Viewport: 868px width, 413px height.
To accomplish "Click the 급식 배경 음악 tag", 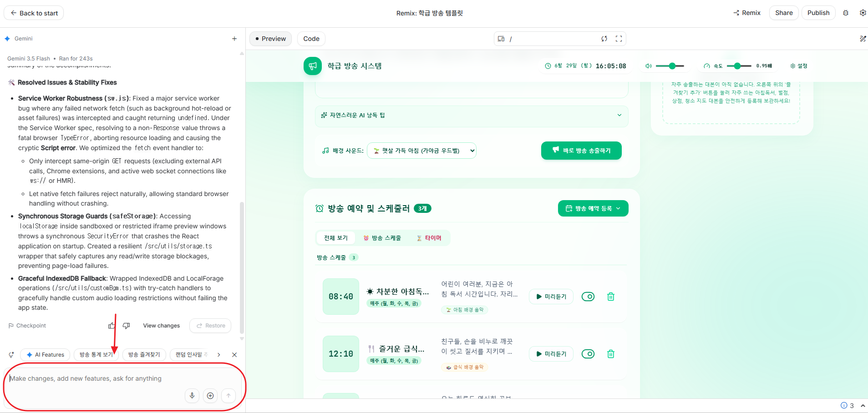I will click(x=464, y=367).
